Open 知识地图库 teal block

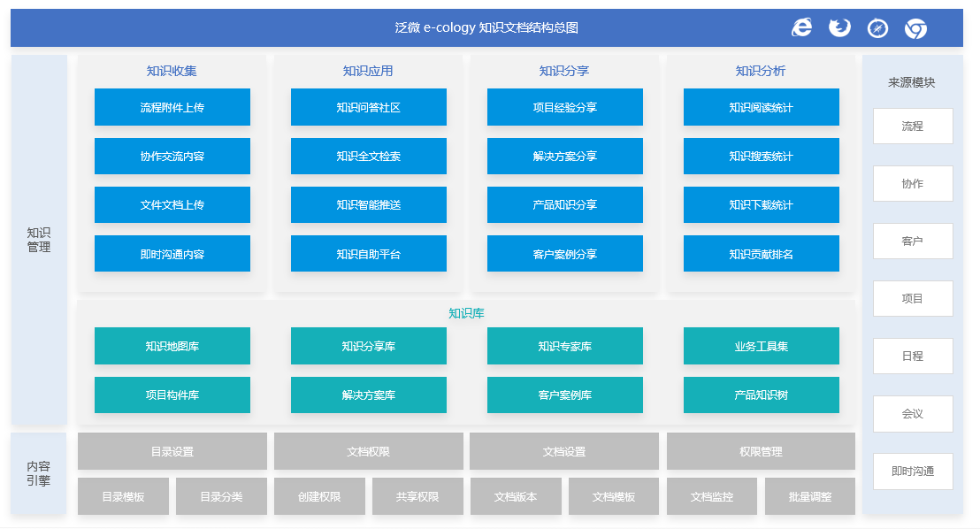pos(172,346)
